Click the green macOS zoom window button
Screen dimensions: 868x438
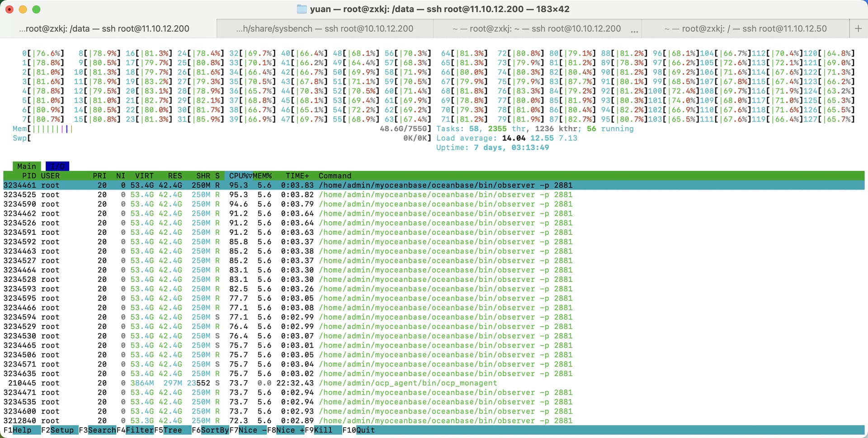[x=37, y=9]
